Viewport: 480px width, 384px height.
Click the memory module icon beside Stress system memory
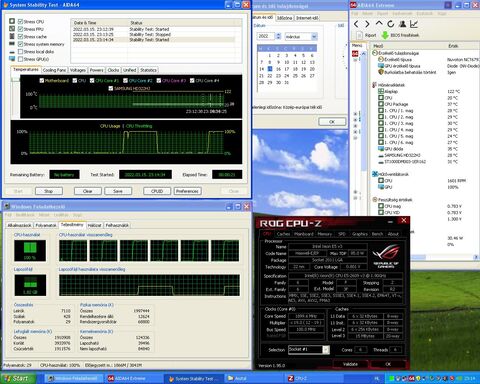pos(12,44)
